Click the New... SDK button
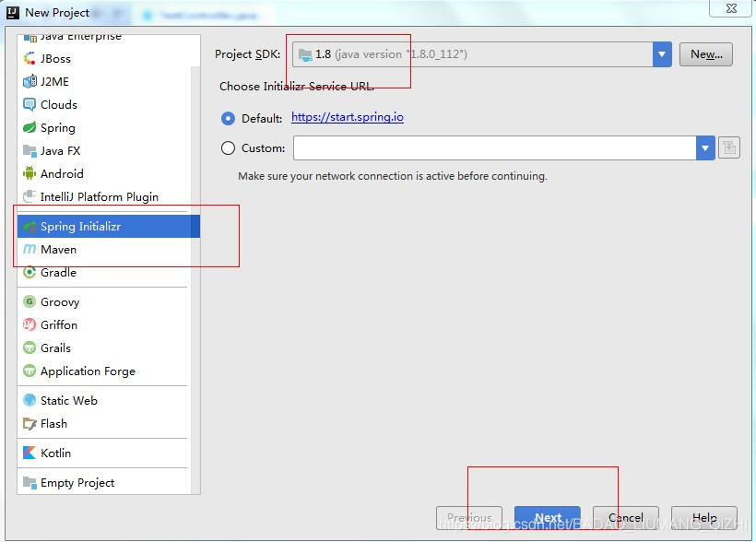Screen dimensions: 756x542 coord(706,54)
